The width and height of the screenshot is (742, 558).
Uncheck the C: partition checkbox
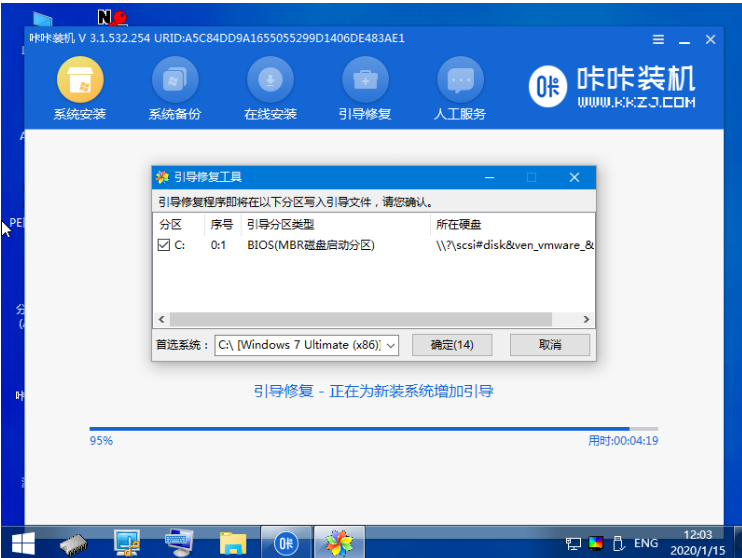point(164,245)
